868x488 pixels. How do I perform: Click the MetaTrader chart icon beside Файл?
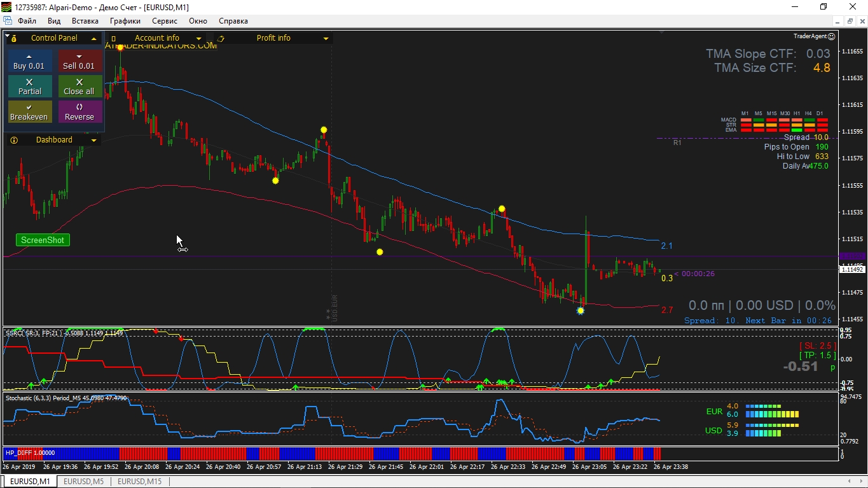click(x=7, y=21)
